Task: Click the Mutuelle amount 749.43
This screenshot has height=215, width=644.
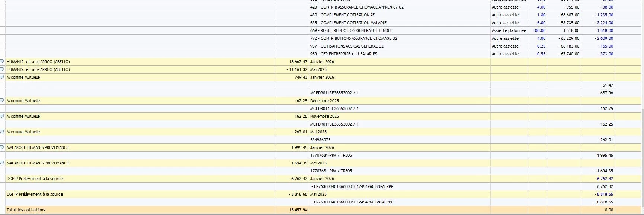Action: coord(301,77)
